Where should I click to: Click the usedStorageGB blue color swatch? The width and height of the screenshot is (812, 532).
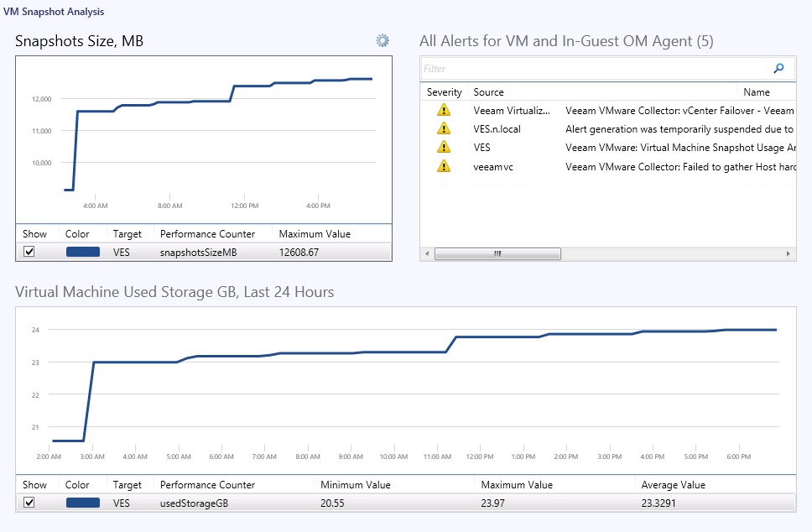82,502
